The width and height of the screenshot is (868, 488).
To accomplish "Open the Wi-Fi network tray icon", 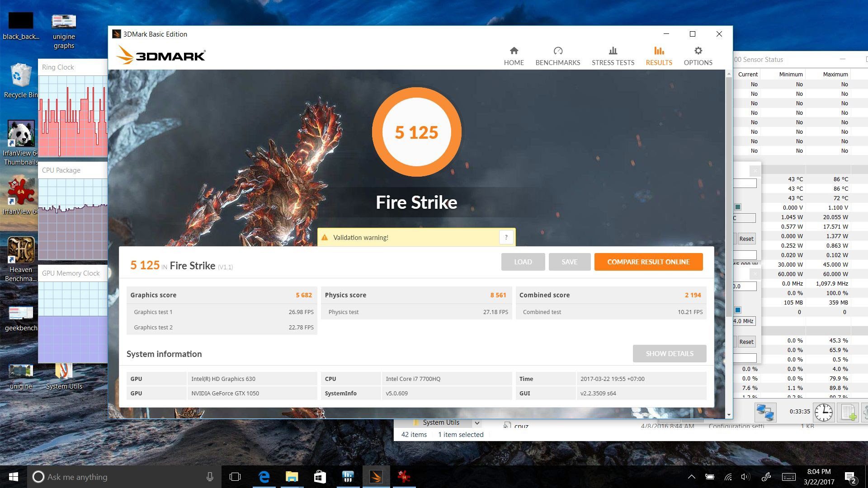I will click(728, 477).
